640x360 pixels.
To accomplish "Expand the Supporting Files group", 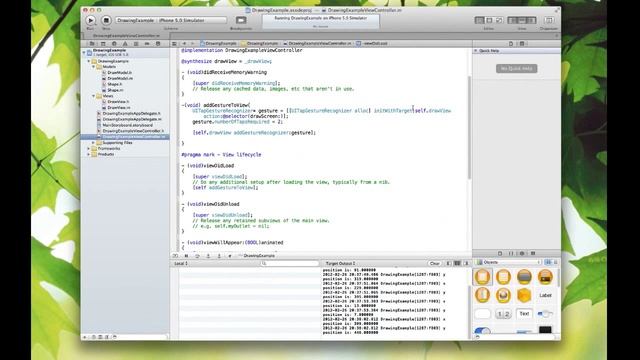I will click(x=94, y=143).
